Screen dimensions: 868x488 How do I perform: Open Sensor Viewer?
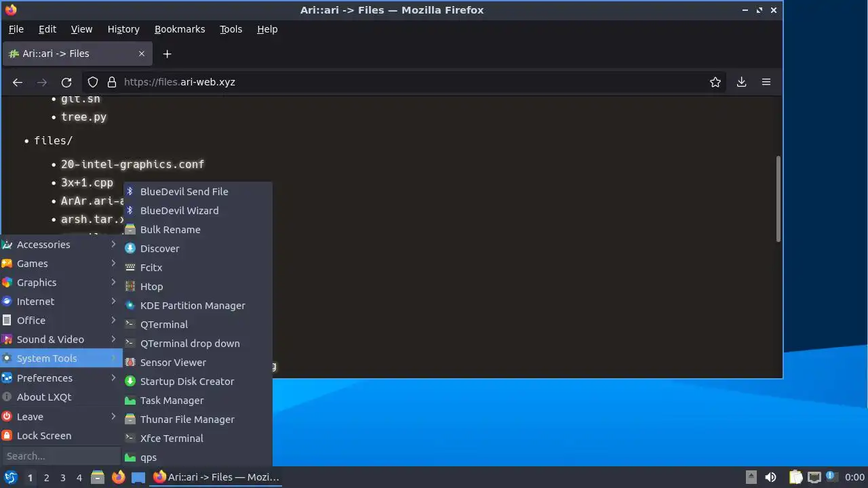pyautogui.click(x=197, y=363)
